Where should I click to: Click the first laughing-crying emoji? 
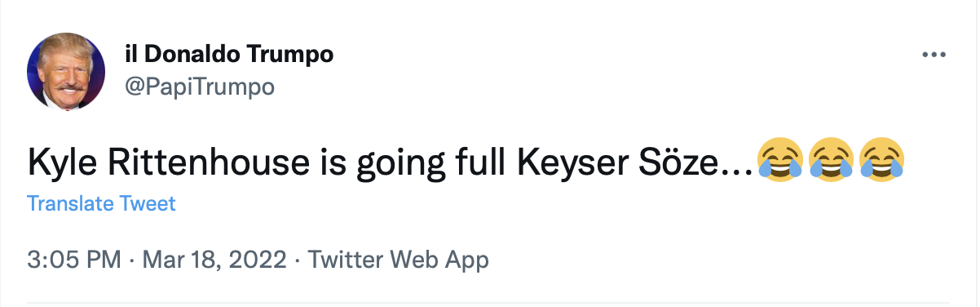pyautogui.click(x=779, y=160)
